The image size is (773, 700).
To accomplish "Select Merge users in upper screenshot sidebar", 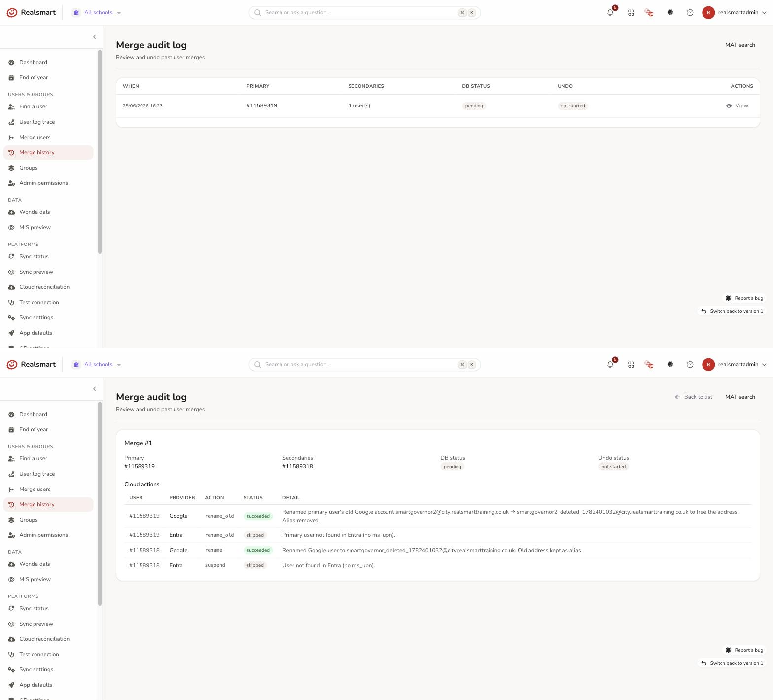I will tap(48, 138).
